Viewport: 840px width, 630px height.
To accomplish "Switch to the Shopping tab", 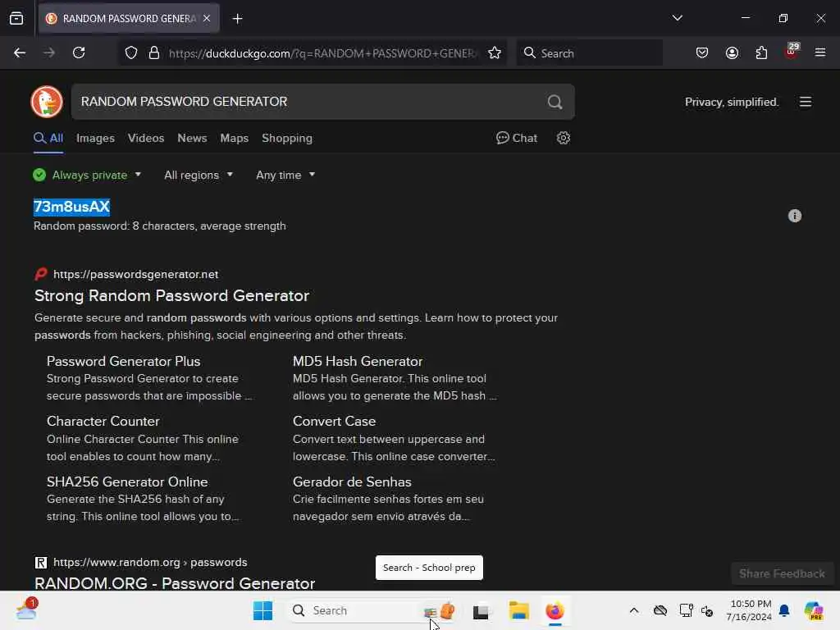I will [x=286, y=138].
